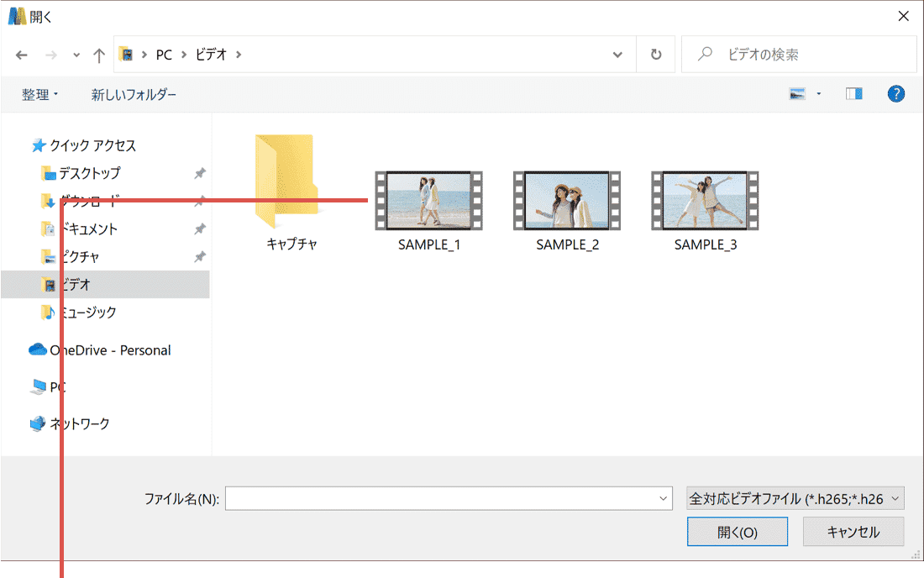Unpin ドキュメント from Quick Access
The height and width of the screenshot is (578, 924).
pyautogui.click(x=199, y=229)
